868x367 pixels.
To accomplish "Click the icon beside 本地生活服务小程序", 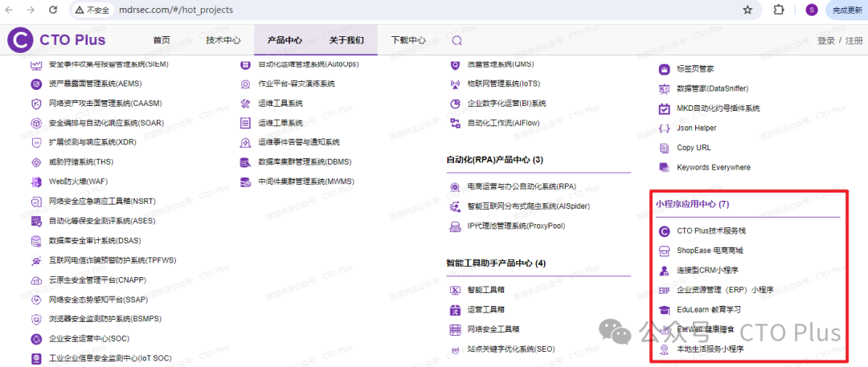I will 665,349.
